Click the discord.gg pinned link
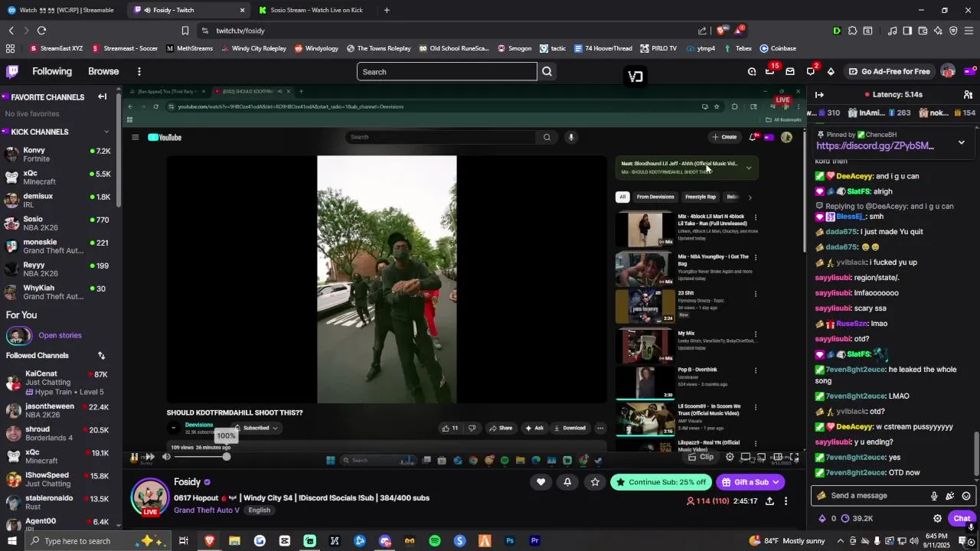Image resolution: width=980 pixels, height=551 pixels. tap(875, 145)
